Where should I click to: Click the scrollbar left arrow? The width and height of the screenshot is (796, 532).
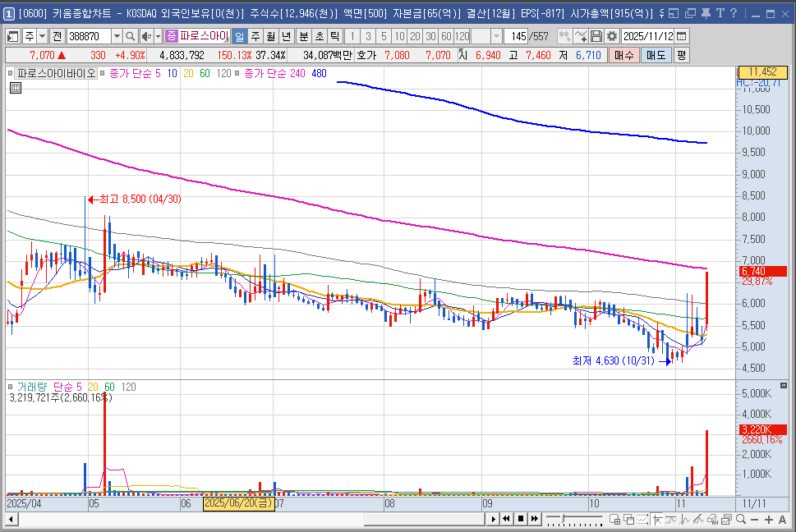point(11,519)
